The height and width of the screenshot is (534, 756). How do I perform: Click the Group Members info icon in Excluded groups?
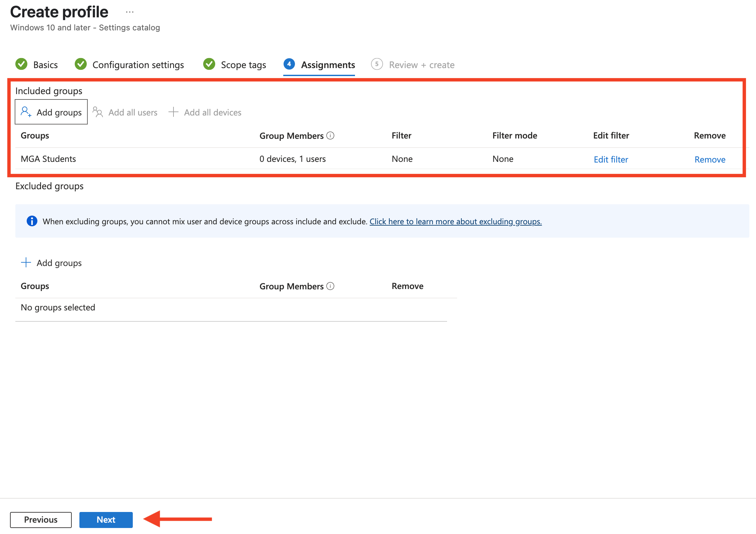click(330, 286)
